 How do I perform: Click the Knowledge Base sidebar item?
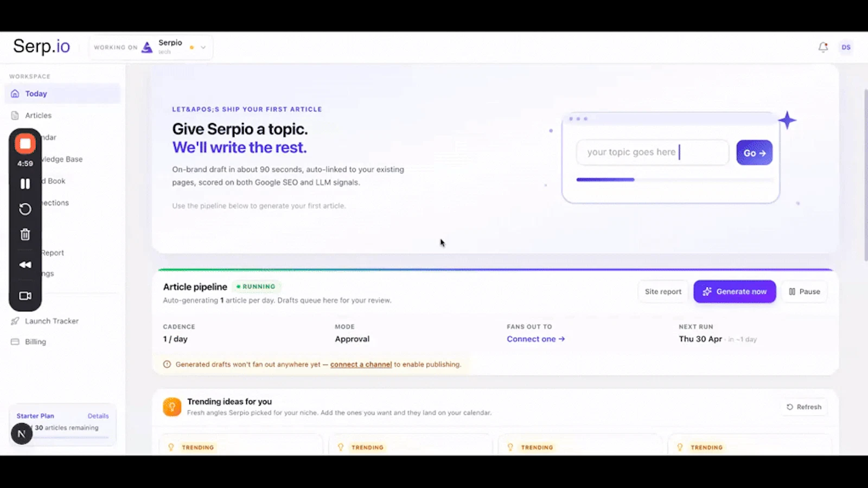click(x=62, y=159)
